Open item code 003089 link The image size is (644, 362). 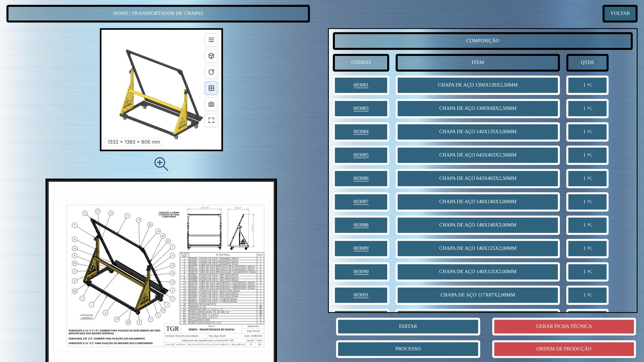point(361,248)
